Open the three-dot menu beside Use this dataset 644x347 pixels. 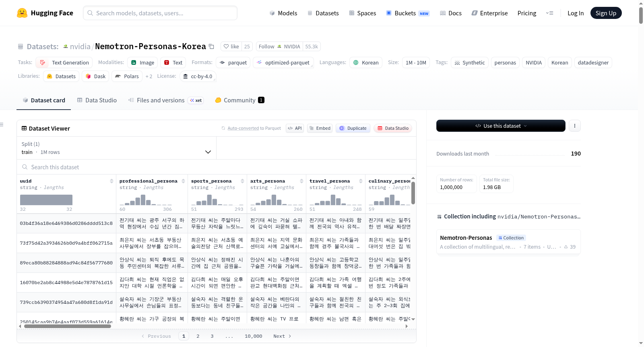click(574, 126)
